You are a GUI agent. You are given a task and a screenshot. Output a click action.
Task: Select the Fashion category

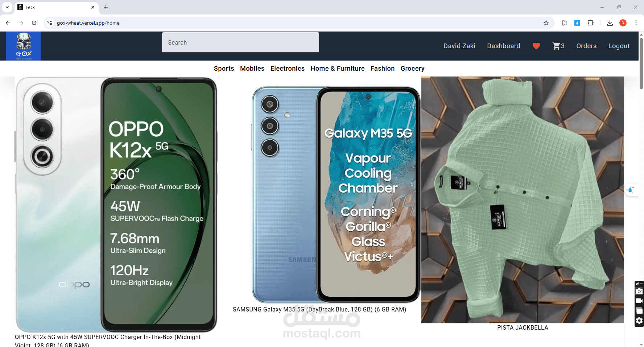pyautogui.click(x=383, y=69)
